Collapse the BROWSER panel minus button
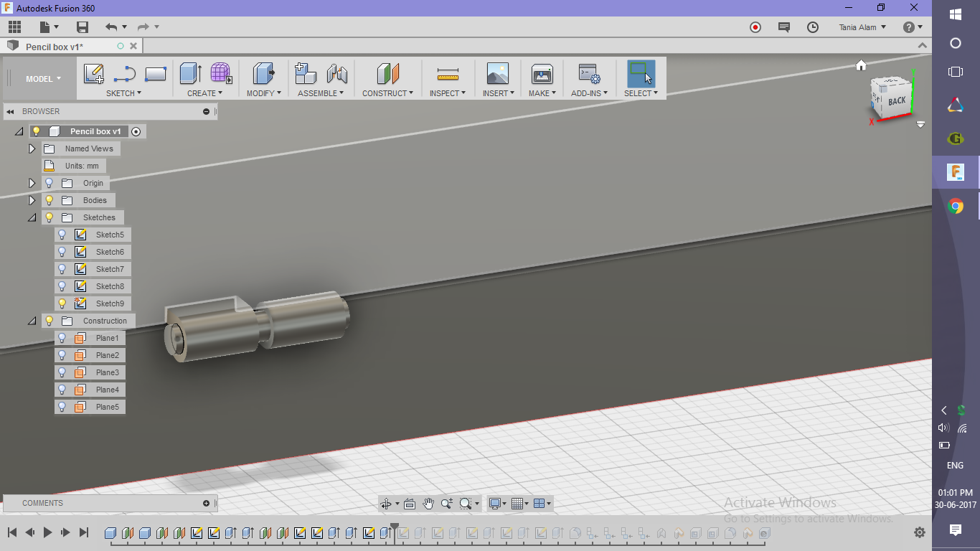Viewport: 980px width, 551px height. pyautogui.click(x=206, y=111)
